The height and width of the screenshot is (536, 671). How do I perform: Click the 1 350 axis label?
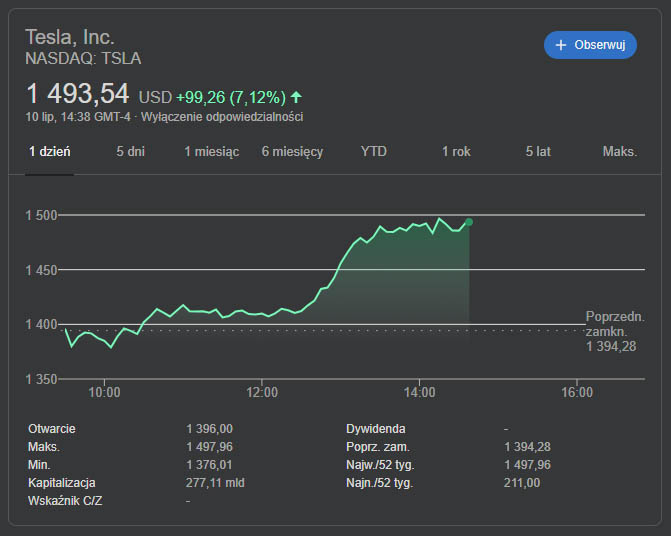click(41, 379)
